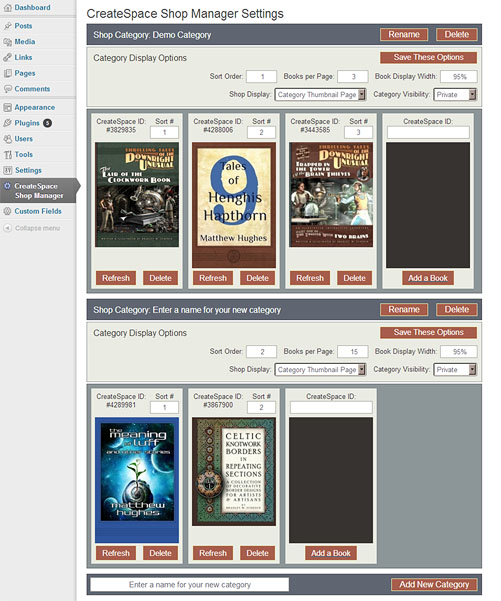
Task: Click empty CreateSpace ID field in second category
Action: tap(331, 408)
